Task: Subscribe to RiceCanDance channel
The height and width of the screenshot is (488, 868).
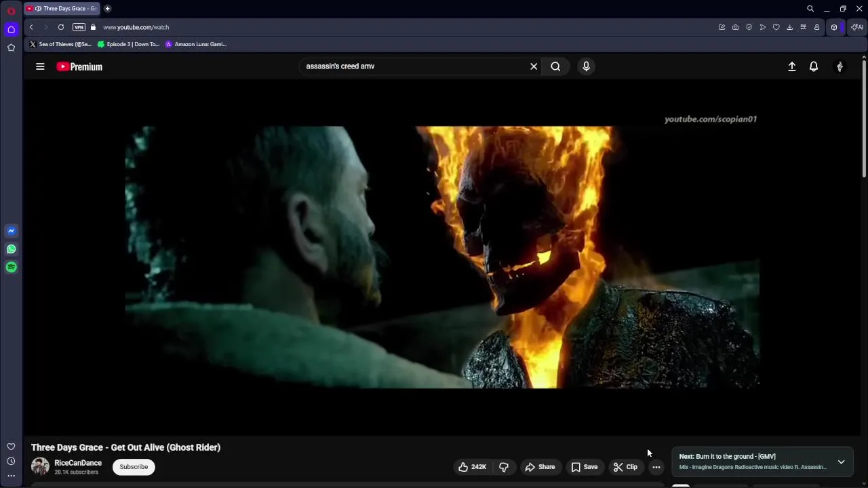Action: pos(134,467)
